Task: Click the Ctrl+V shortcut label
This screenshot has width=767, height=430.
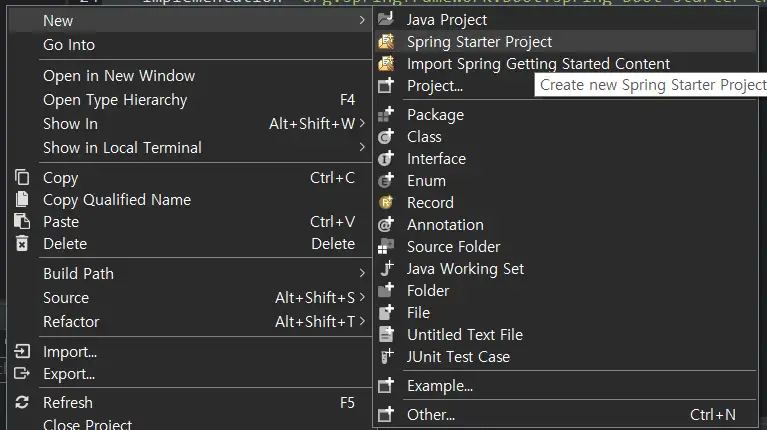Action: (333, 222)
